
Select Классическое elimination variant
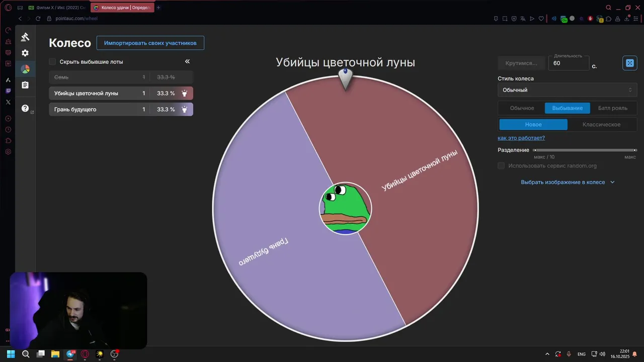pos(602,124)
